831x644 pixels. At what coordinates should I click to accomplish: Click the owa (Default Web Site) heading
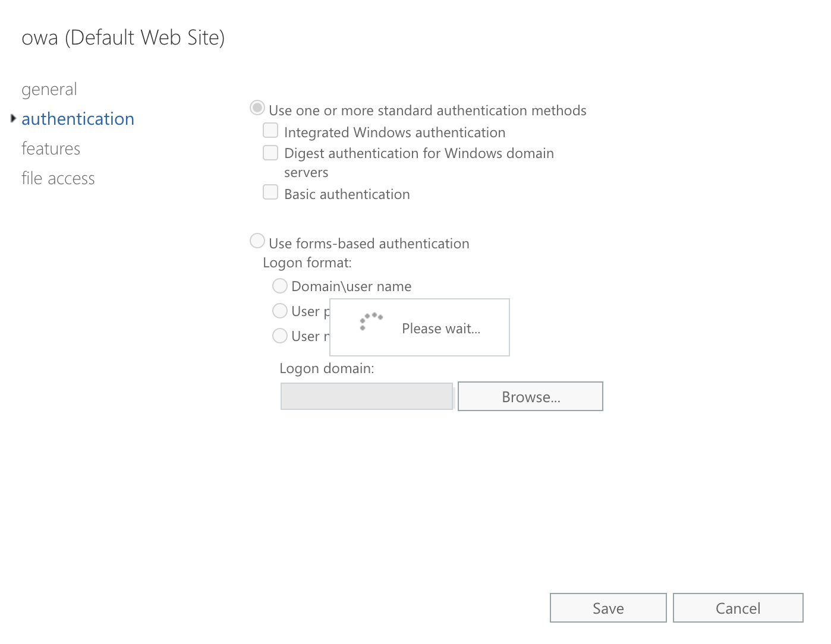[123, 37]
